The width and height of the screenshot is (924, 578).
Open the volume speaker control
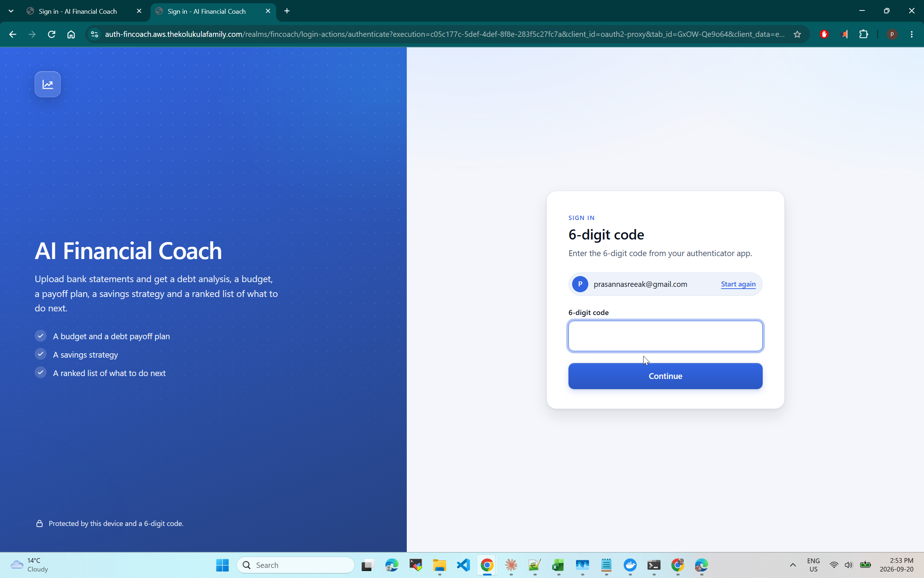point(849,565)
